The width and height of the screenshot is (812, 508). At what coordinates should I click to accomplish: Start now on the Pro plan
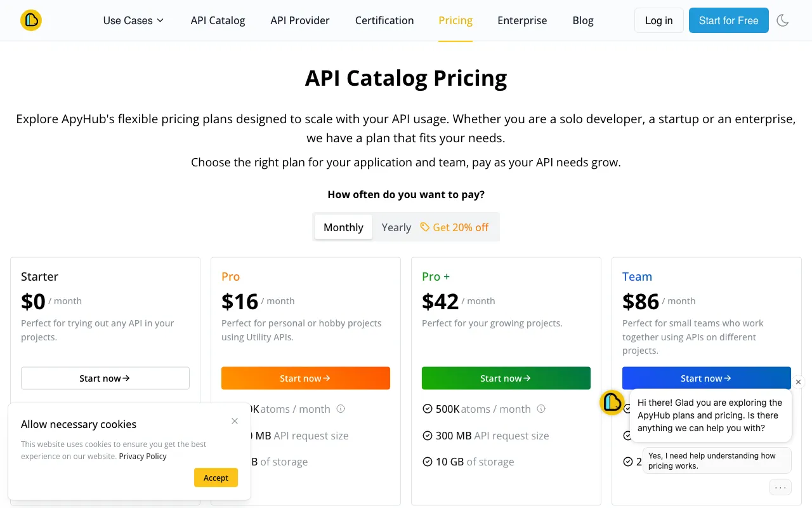click(306, 378)
